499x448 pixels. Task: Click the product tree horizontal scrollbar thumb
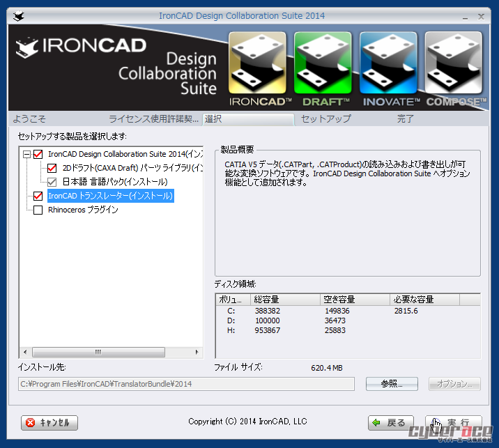pyautogui.click(x=98, y=352)
